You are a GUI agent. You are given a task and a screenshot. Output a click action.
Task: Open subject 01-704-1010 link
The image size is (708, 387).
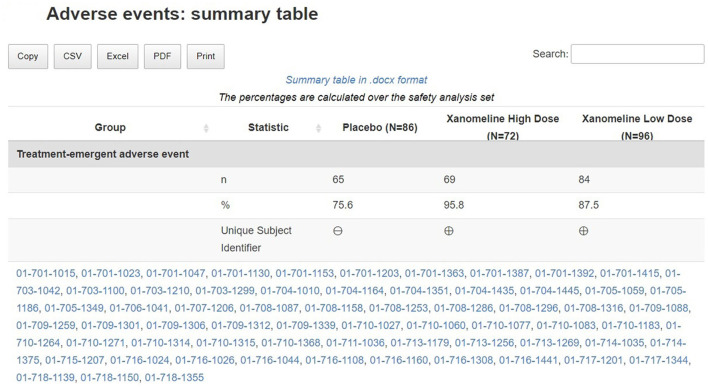click(290, 291)
